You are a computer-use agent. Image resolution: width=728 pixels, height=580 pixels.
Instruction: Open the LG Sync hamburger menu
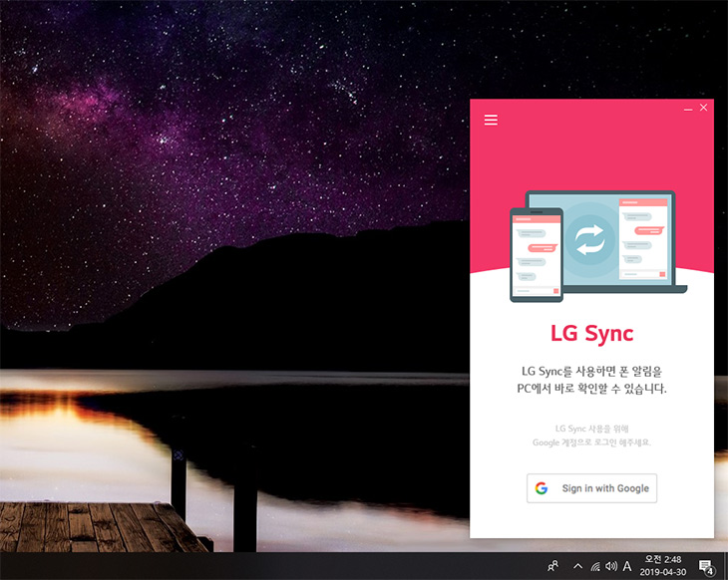tap(491, 120)
